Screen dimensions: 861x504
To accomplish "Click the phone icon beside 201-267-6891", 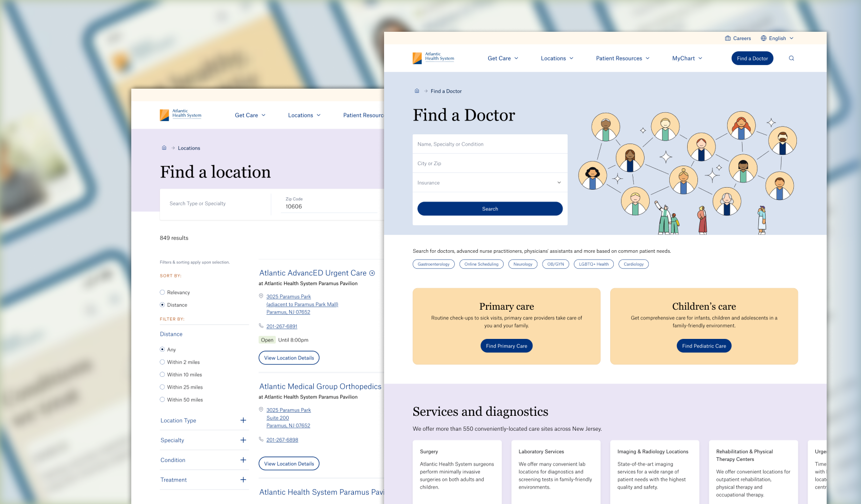I will click(261, 326).
